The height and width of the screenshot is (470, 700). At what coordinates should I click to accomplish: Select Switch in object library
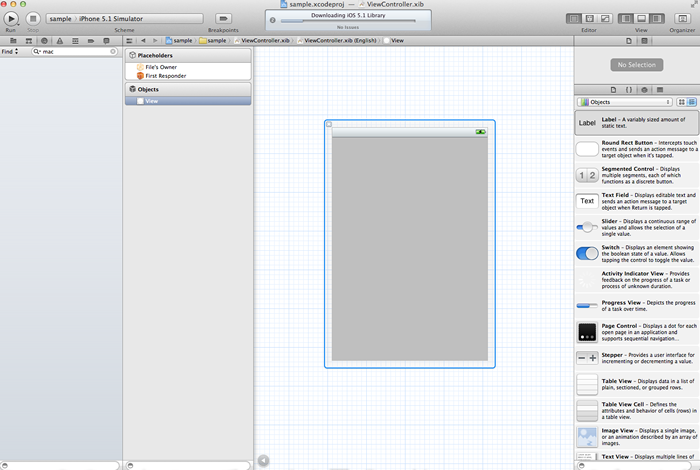(637, 254)
